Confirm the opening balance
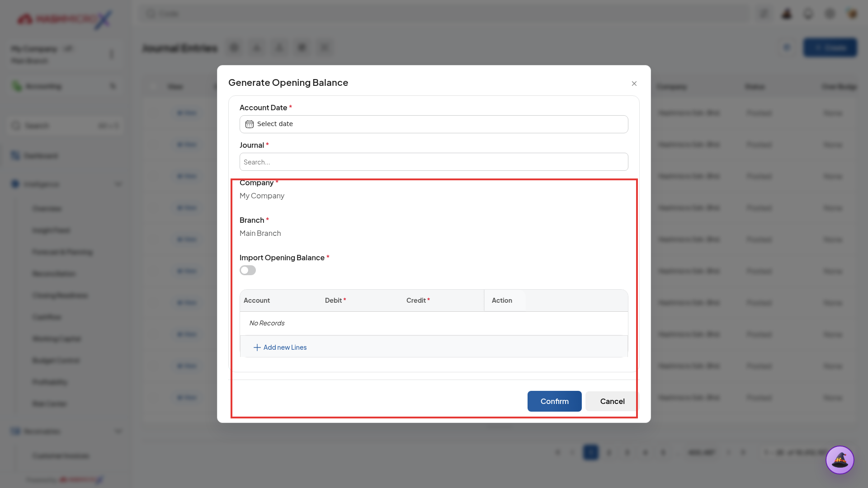 point(554,401)
